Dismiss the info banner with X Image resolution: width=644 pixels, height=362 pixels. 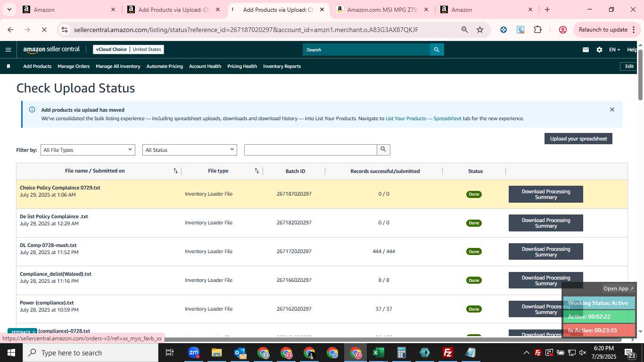tap(612, 109)
